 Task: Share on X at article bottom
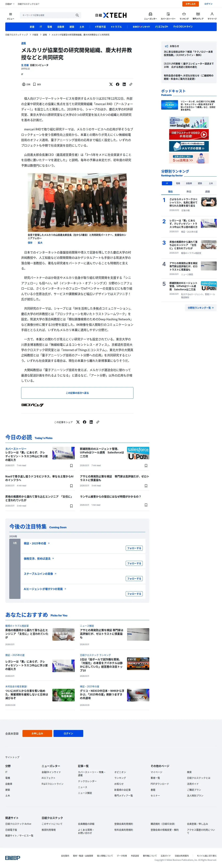pyautogui.click(x=78, y=422)
